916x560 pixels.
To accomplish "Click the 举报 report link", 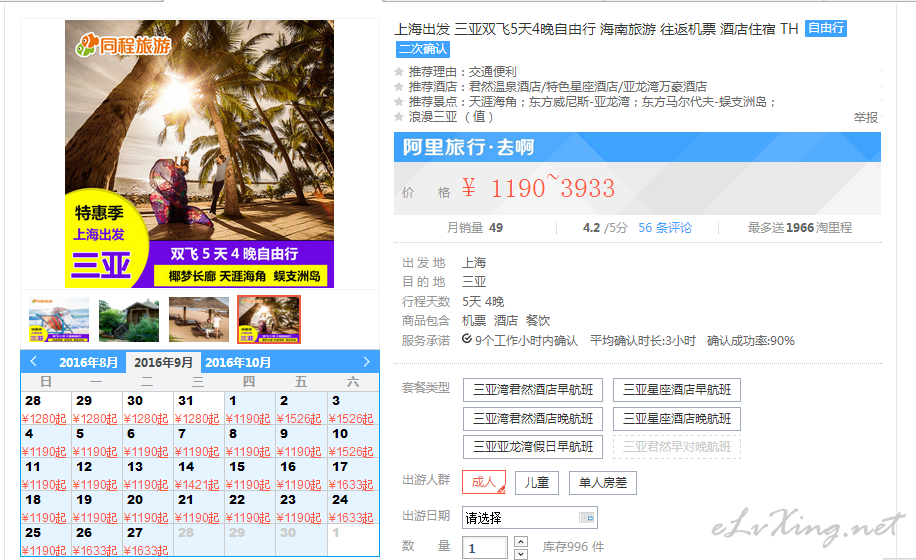I will pyautogui.click(x=866, y=117).
